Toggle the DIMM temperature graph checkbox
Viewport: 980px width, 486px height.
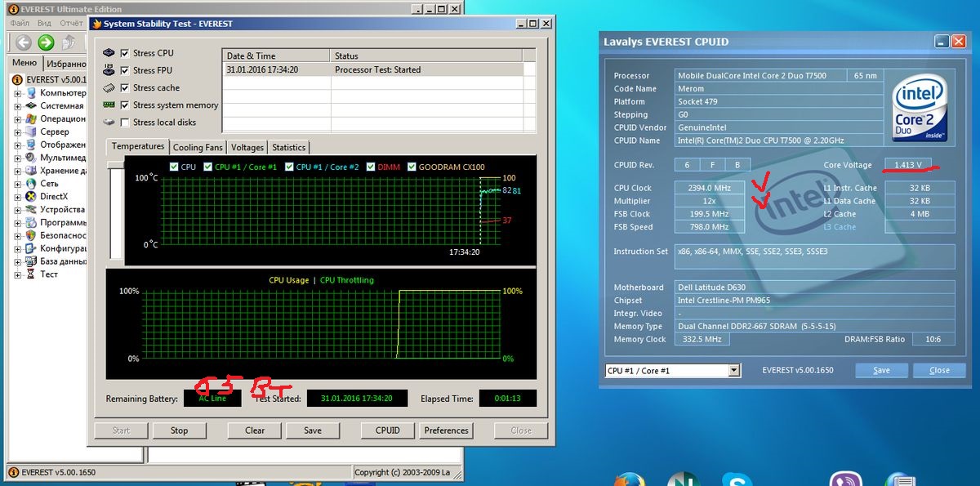point(371,167)
